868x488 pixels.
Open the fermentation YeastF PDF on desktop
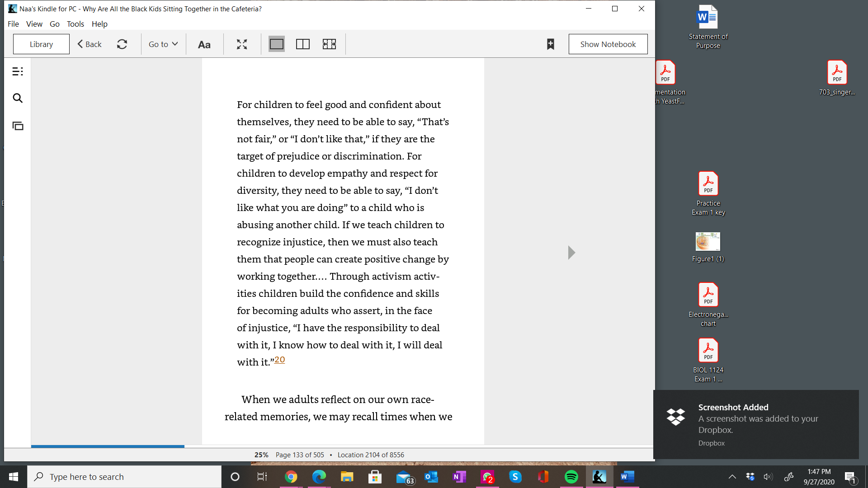pyautogui.click(x=669, y=83)
